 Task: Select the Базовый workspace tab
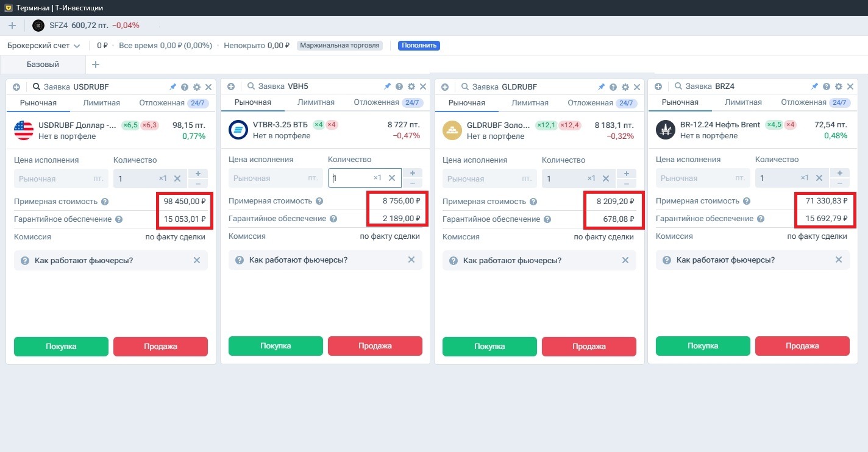click(43, 65)
